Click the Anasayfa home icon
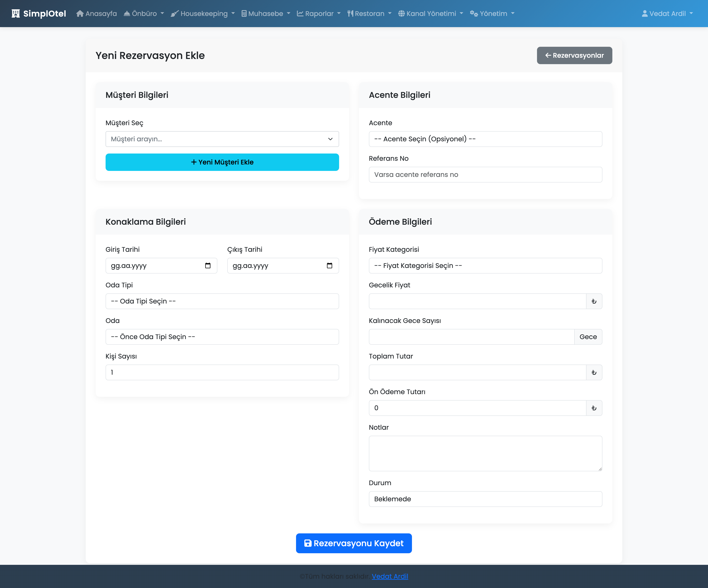Image resolution: width=708 pixels, height=588 pixels. 80,13
